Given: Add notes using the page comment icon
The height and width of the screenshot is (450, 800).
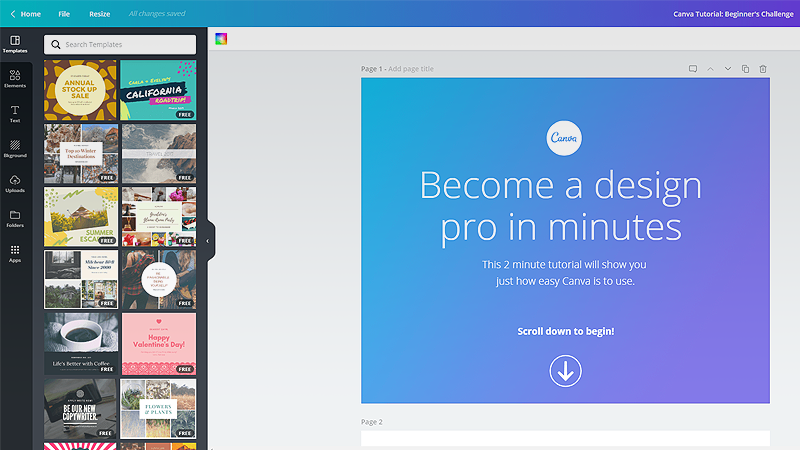Looking at the screenshot, I should point(693,69).
